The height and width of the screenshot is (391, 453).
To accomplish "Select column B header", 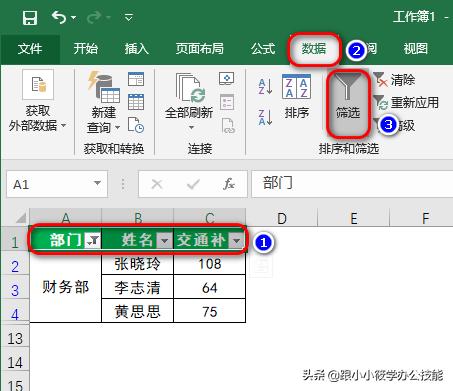I will (x=138, y=218).
